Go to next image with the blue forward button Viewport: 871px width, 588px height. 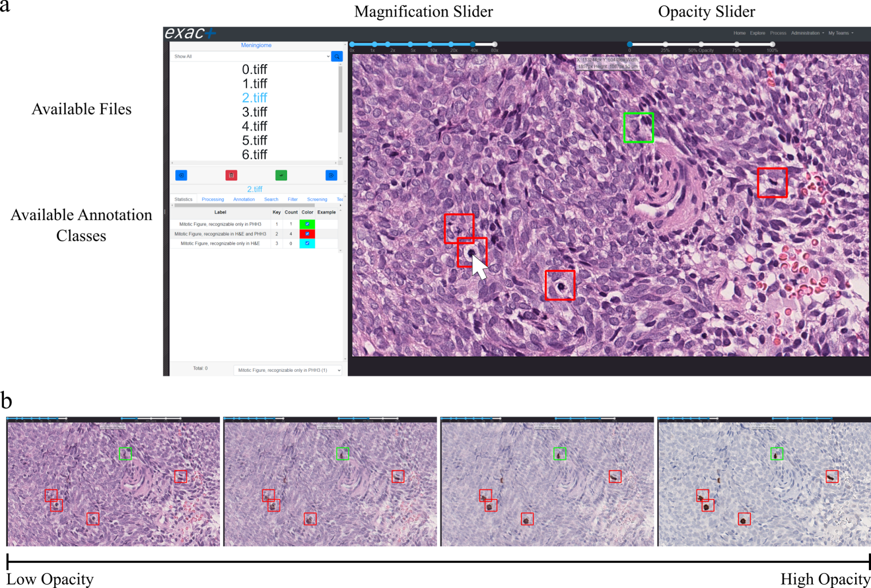pos(331,175)
